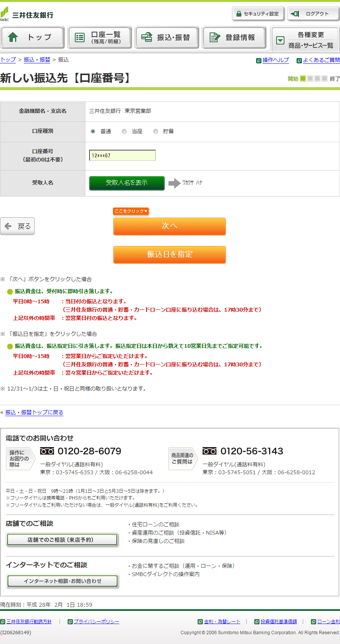Viewport: 340px width, 644px height.
Task: Click the icon beside ローン金利
Action: point(314,622)
